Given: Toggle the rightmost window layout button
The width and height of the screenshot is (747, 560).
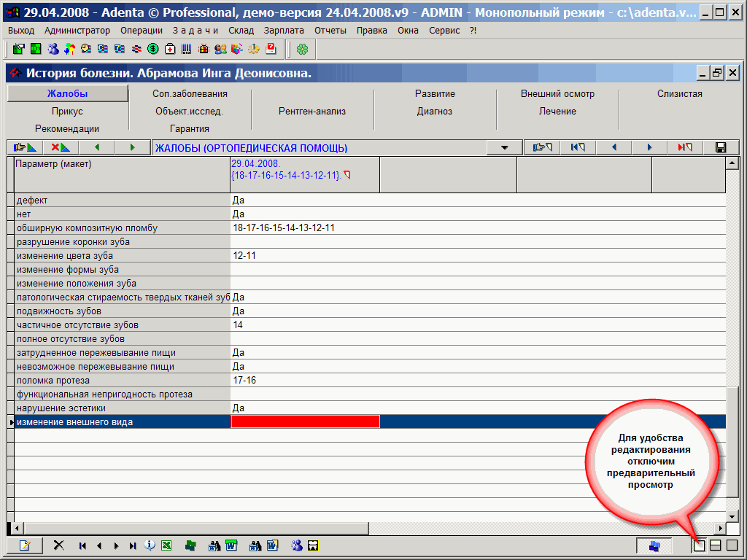Looking at the screenshot, I should 732,545.
